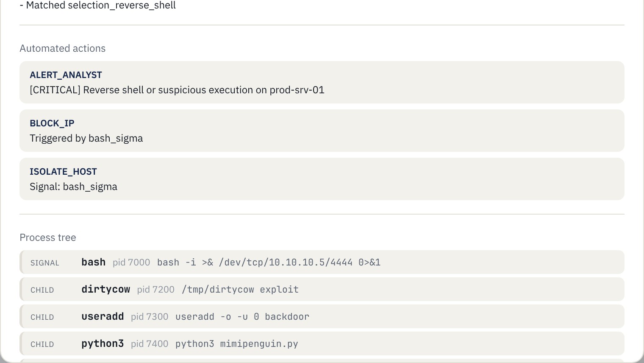This screenshot has width=644, height=363.
Task: Click the CHILD label on the dirtycow row
Action: tap(42, 290)
